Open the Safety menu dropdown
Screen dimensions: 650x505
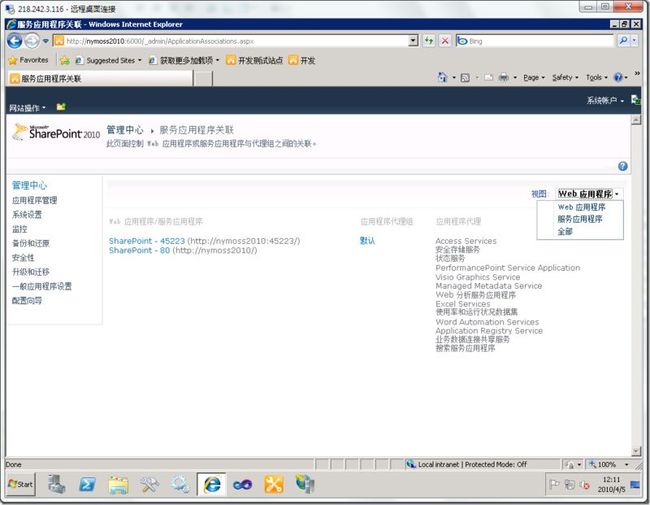[565, 78]
